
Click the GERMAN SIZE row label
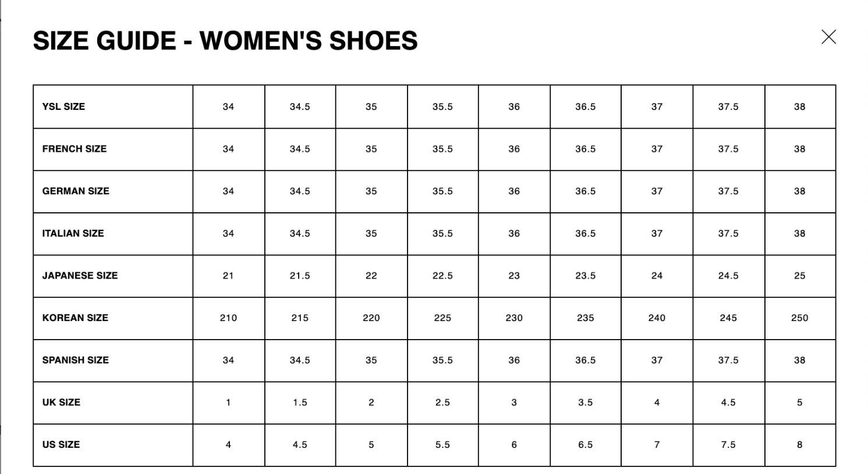[76, 191]
